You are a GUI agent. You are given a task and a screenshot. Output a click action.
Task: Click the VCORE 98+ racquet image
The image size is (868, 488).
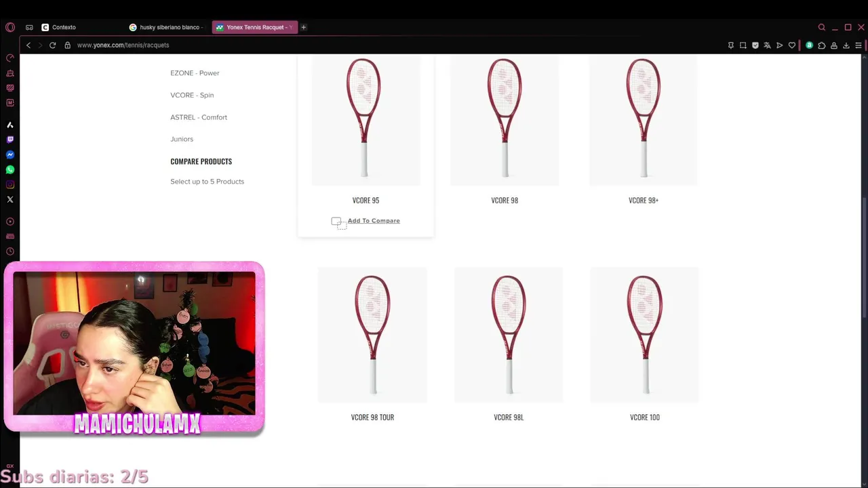[x=644, y=119]
